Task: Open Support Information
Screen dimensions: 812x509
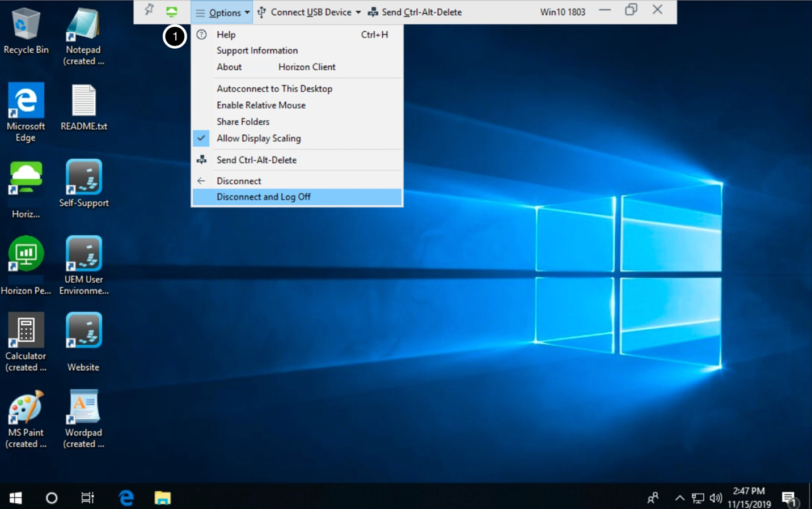Action: (x=257, y=50)
